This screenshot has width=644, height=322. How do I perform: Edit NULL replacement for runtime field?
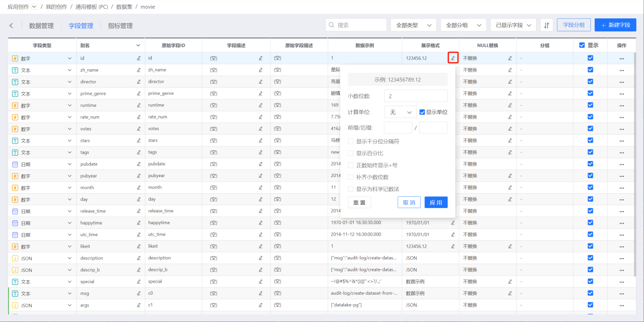click(x=510, y=106)
